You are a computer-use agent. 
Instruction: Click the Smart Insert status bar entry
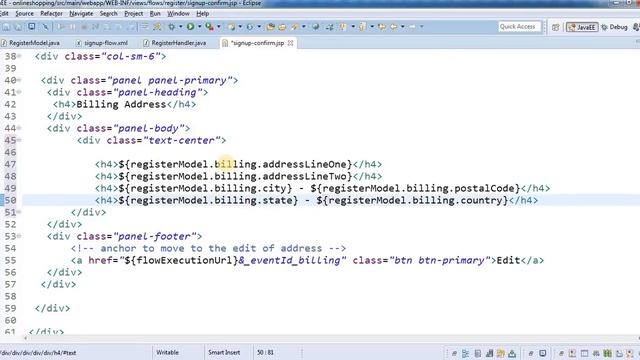pos(224,352)
